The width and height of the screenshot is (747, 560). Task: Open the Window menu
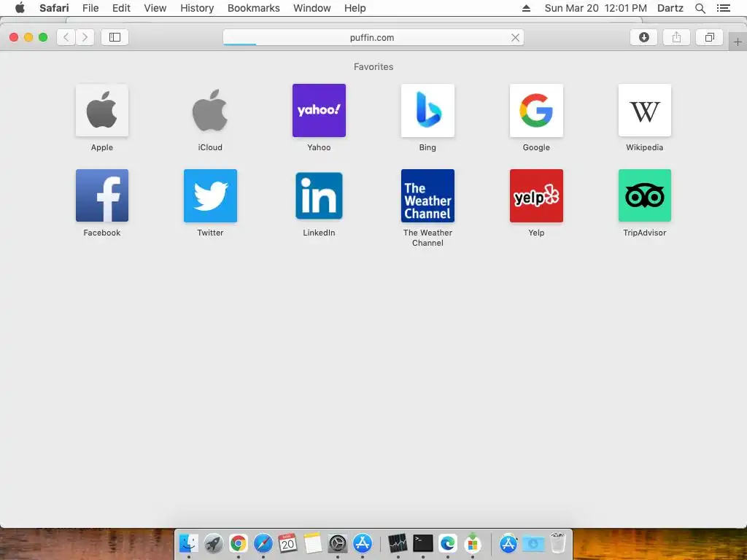point(312,8)
